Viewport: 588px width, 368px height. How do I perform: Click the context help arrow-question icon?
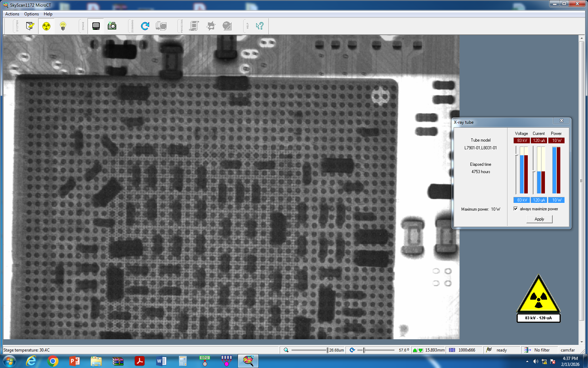tap(259, 26)
